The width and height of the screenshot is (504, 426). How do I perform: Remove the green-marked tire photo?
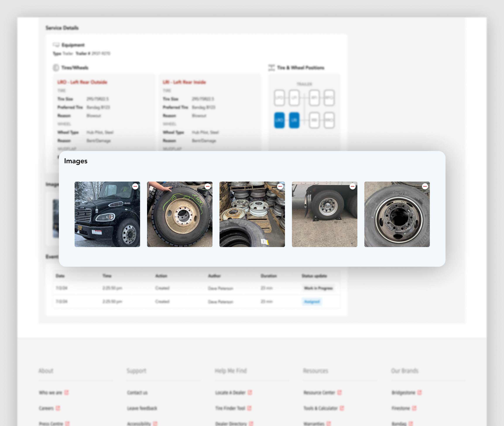(x=207, y=186)
